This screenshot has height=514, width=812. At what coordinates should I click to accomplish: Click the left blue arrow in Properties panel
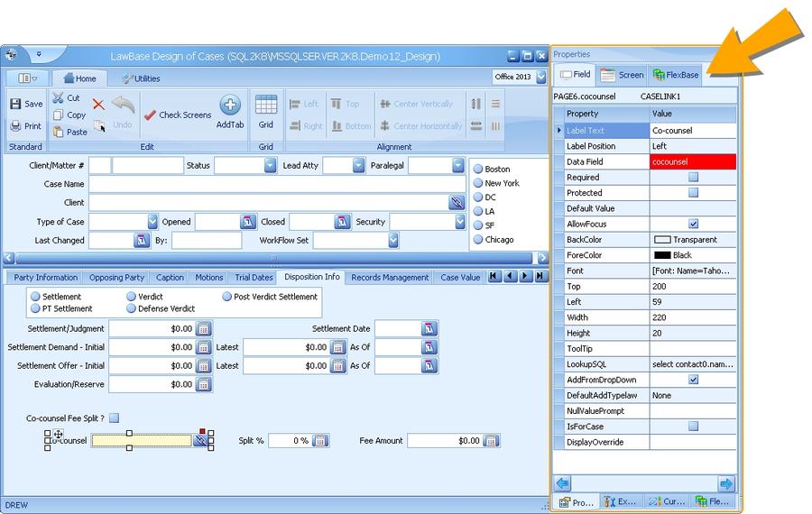[563, 483]
